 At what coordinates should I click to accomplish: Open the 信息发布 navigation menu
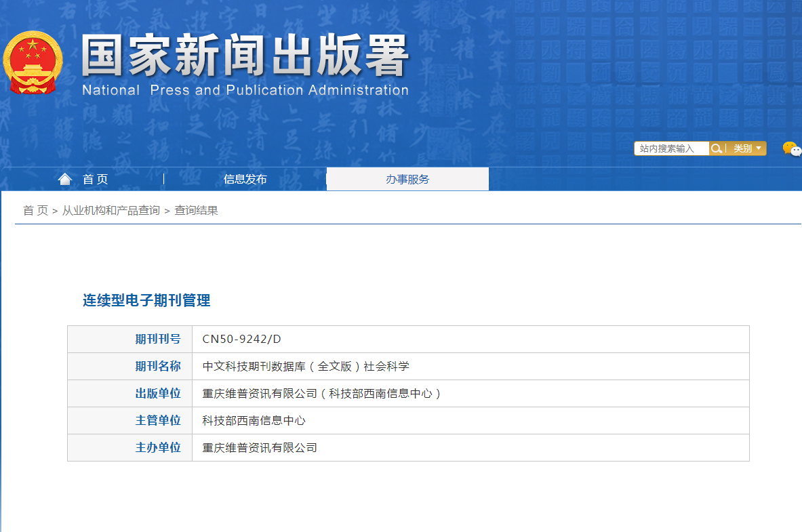click(x=245, y=180)
